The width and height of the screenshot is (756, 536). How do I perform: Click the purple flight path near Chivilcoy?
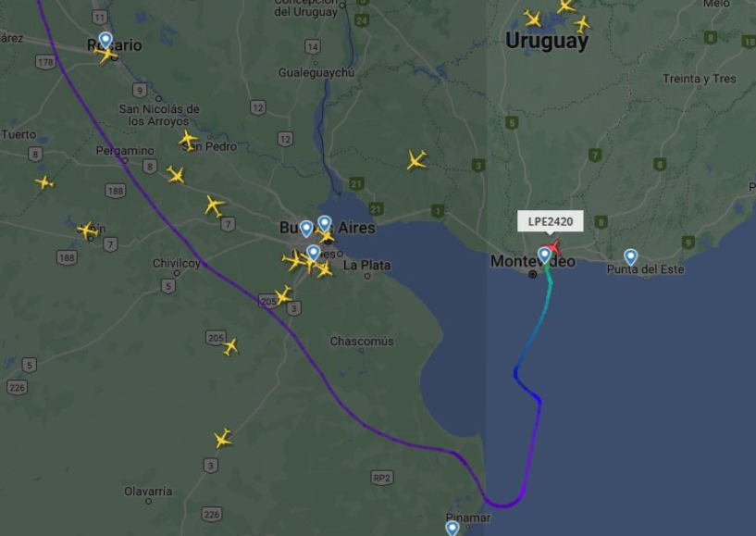204,264
